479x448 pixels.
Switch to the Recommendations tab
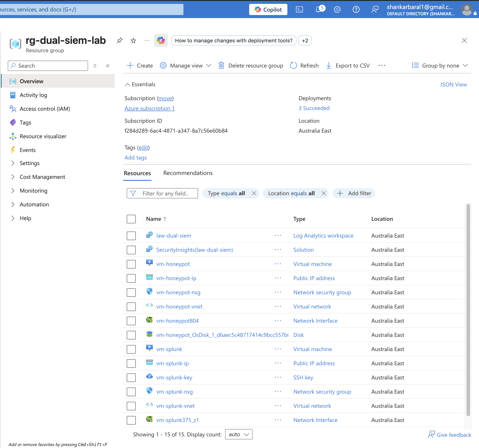pyautogui.click(x=188, y=173)
